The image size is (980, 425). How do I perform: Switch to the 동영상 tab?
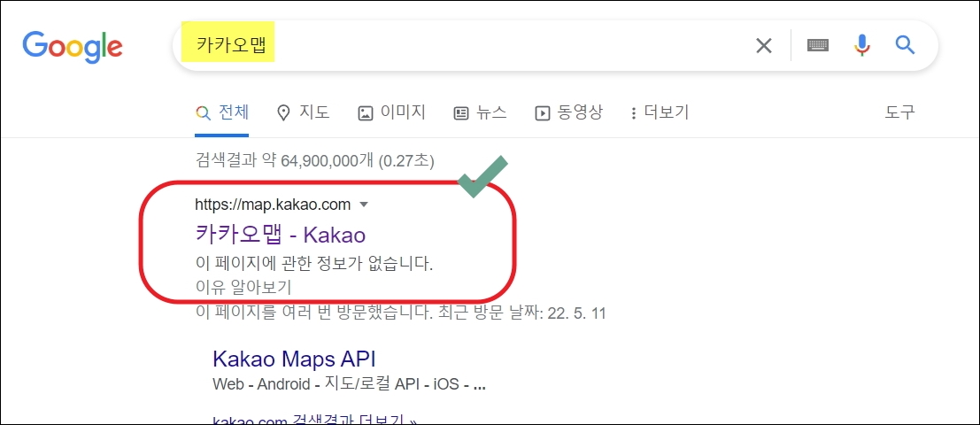pos(568,112)
